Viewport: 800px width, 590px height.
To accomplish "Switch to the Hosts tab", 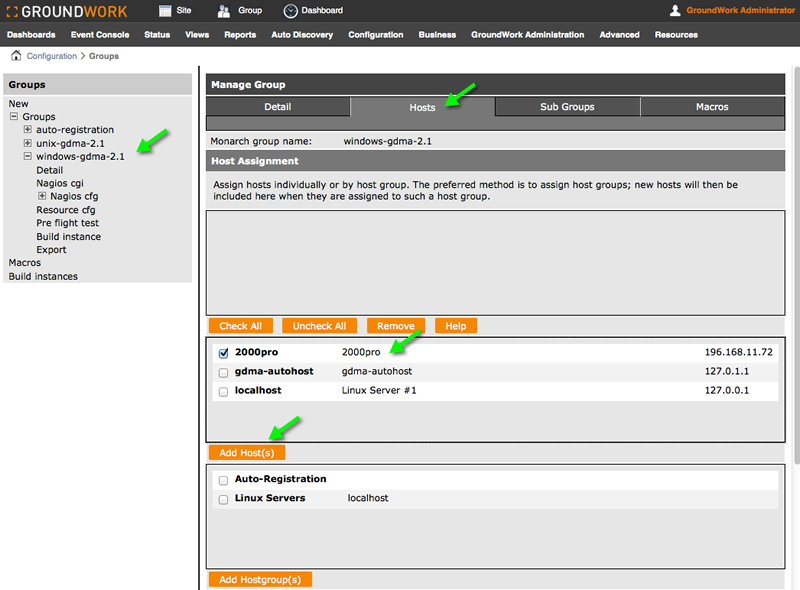I will (422, 107).
